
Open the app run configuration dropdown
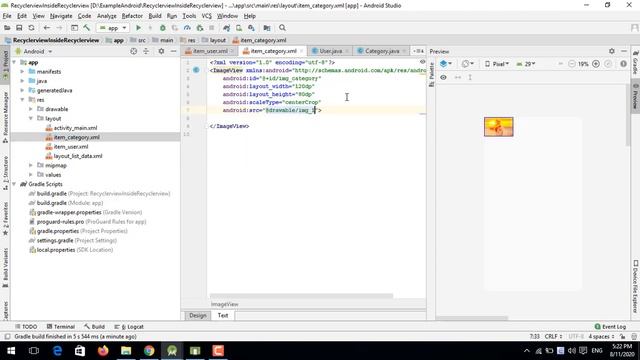(x=112, y=28)
